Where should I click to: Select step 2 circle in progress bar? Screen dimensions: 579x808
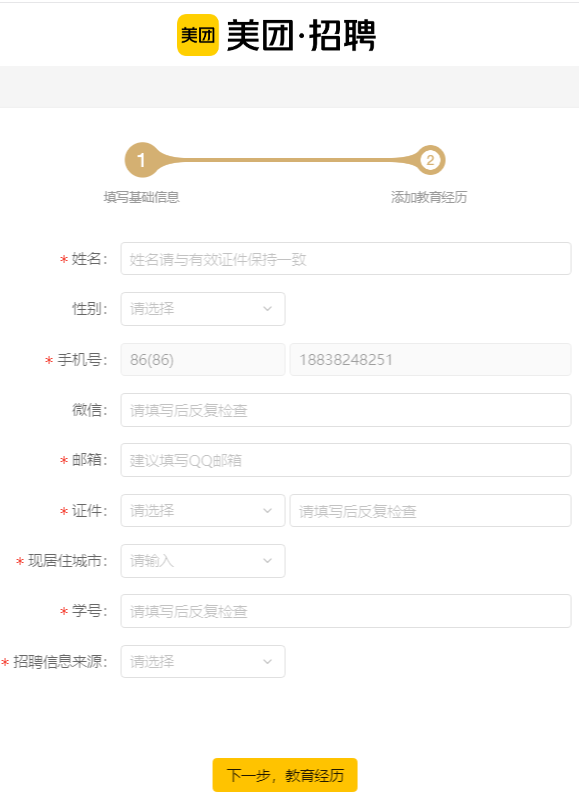[430, 160]
